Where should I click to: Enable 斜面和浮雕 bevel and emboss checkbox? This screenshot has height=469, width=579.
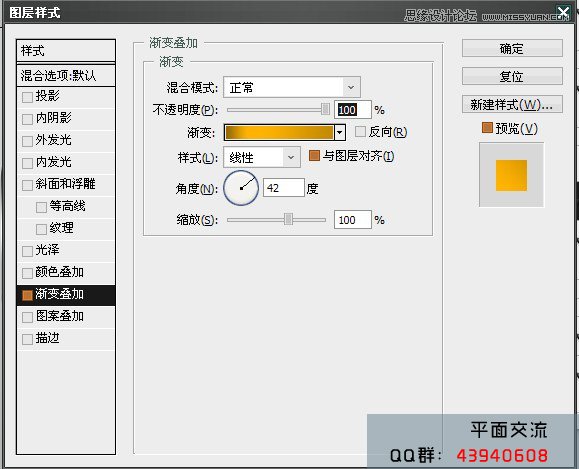coord(27,185)
